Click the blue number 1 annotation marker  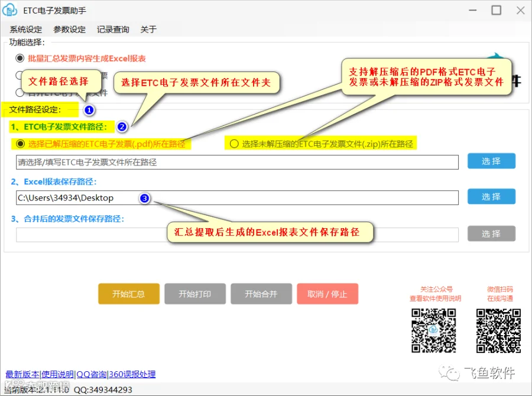(89, 110)
